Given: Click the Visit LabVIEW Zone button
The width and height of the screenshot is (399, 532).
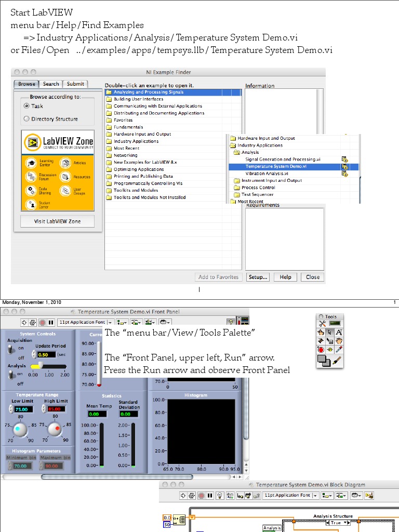Looking at the screenshot, I should click(57, 221).
